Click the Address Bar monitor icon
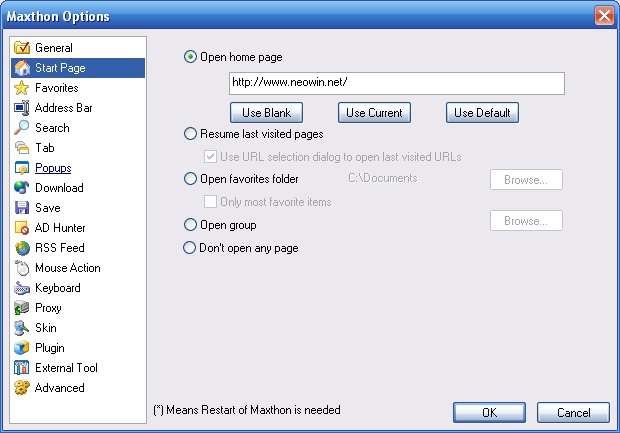Image resolution: width=620 pixels, height=433 pixels. coord(22,108)
